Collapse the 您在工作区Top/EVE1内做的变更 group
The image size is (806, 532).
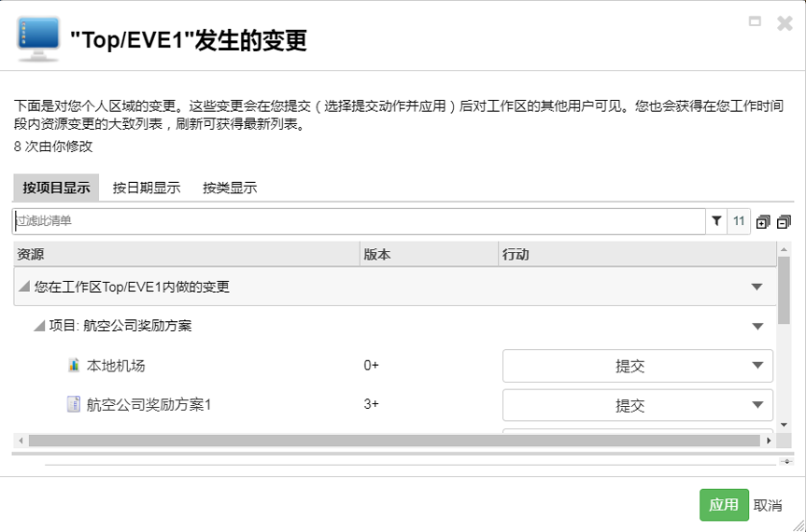[x=23, y=287]
